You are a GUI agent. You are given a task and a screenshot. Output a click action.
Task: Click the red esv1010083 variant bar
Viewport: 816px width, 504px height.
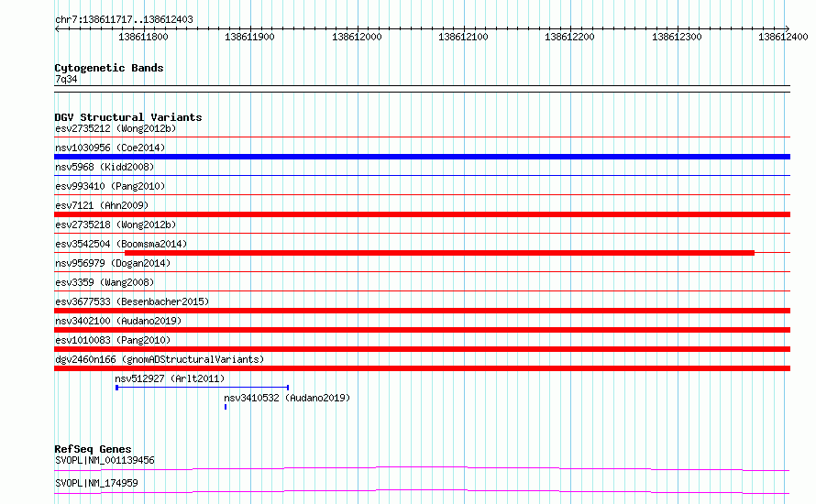422,349
